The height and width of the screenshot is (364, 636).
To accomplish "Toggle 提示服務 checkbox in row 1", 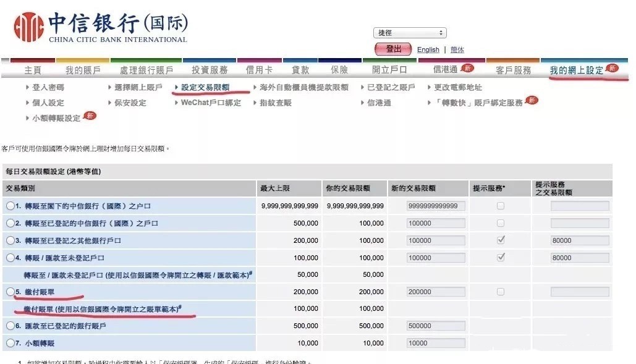I will [x=501, y=206].
